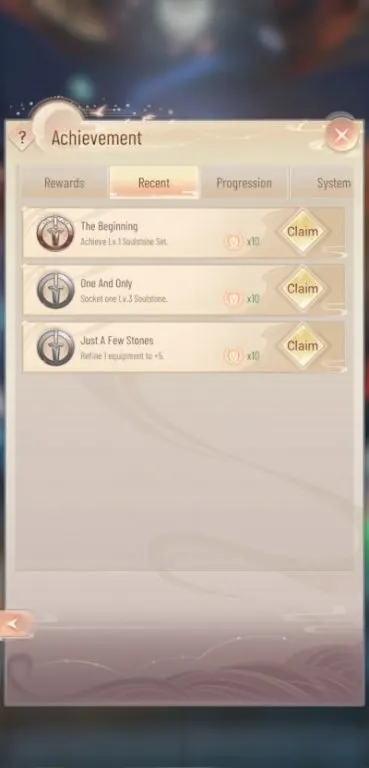The width and height of the screenshot is (369, 768).
Task: Select The Beginning achievement badge icon
Action: click(x=55, y=233)
